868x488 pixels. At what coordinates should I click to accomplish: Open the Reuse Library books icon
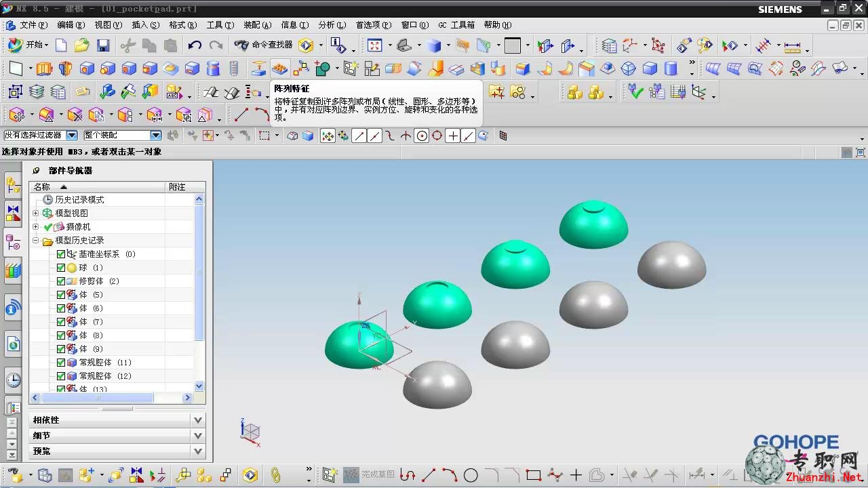13,272
